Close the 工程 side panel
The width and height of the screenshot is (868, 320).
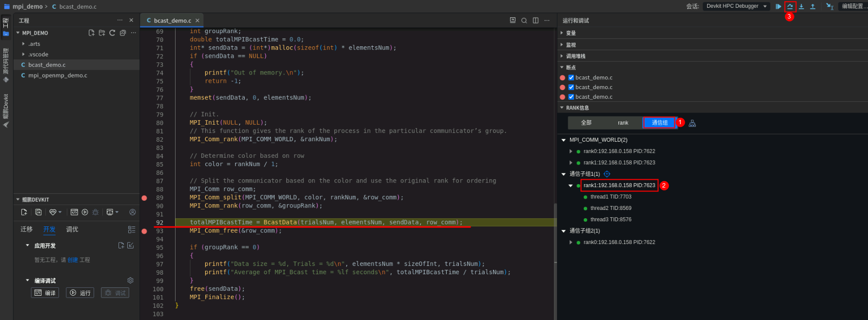tap(131, 20)
